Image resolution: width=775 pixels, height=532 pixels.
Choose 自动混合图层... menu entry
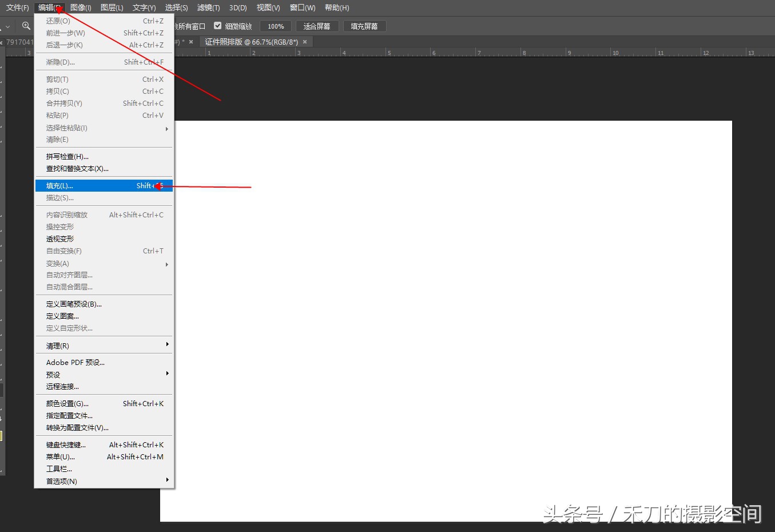coord(104,287)
